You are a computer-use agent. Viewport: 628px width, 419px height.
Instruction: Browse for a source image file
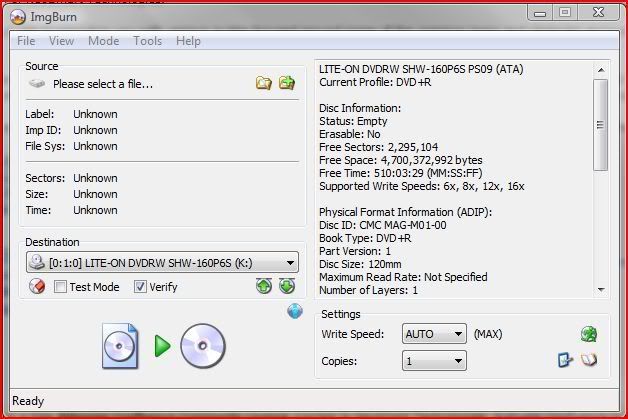[264, 83]
